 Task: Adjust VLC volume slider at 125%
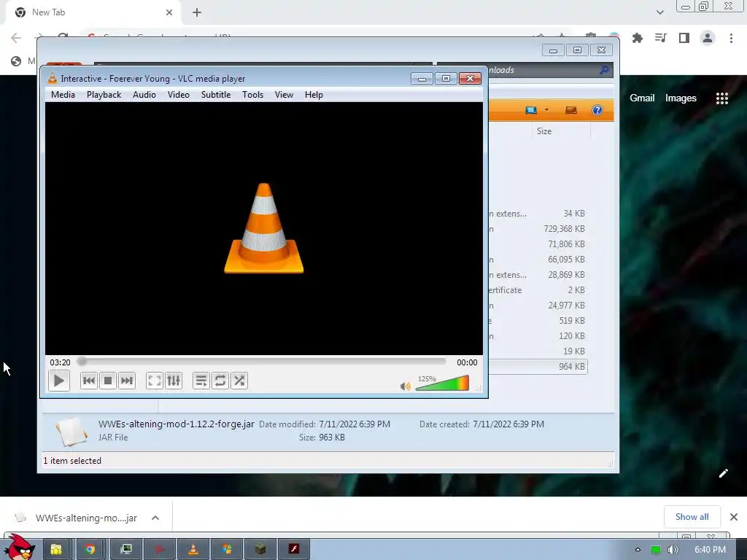point(442,383)
